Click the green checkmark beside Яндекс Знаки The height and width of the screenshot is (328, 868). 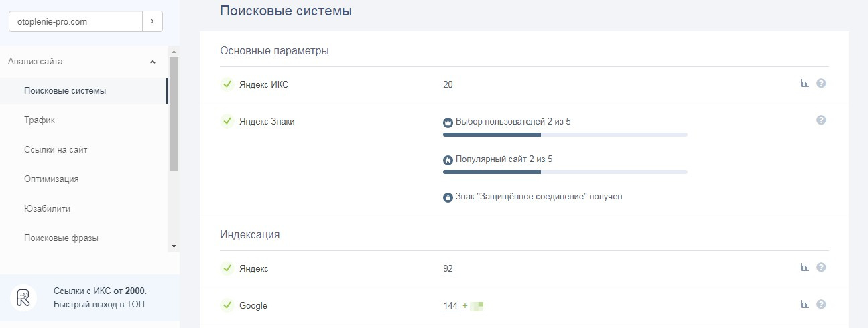227,121
